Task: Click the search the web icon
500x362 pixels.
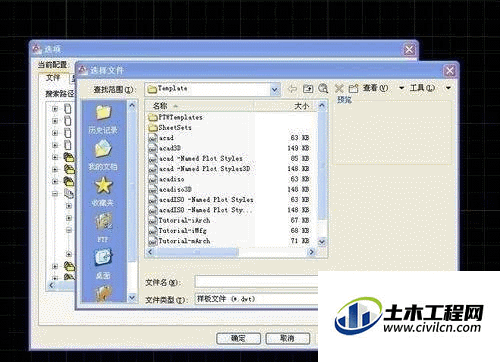Action: [323, 88]
